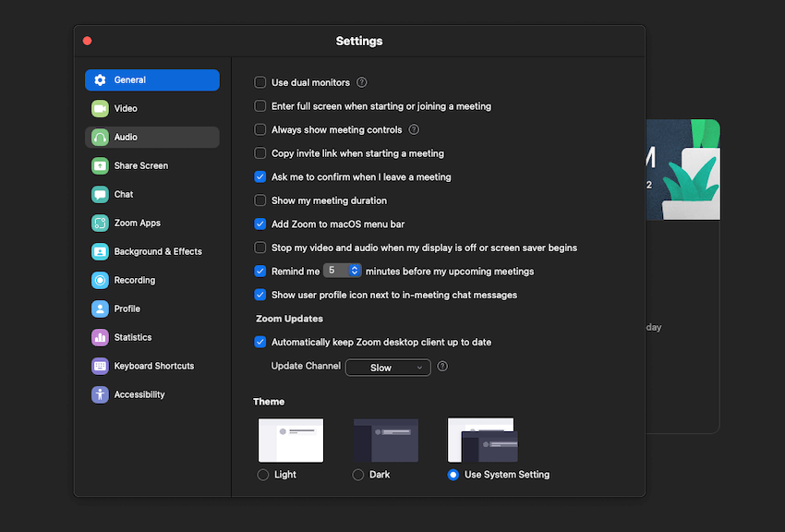Open the Update Channel dropdown
Screen dimensions: 785x532
tap(388, 368)
